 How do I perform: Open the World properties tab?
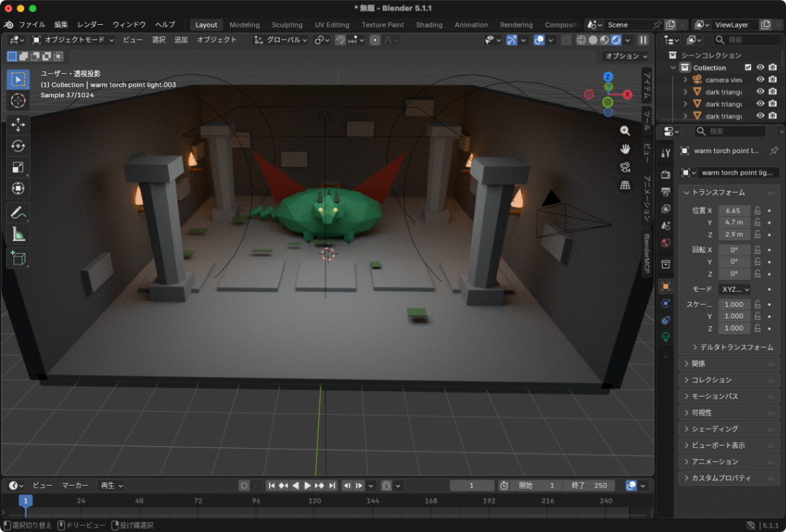[666, 243]
